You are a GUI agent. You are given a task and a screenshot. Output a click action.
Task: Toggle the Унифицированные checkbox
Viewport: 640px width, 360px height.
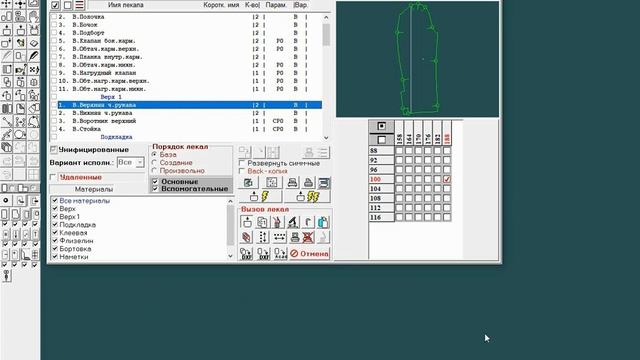tap(53, 149)
